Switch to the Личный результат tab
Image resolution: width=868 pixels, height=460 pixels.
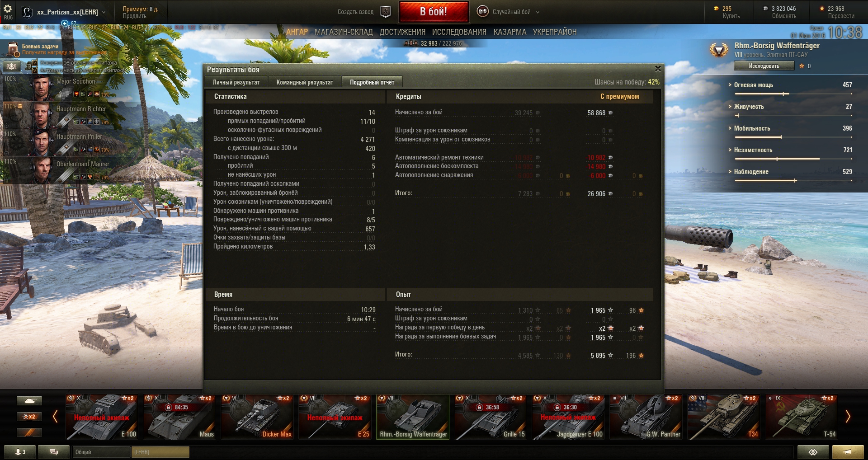[236, 82]
